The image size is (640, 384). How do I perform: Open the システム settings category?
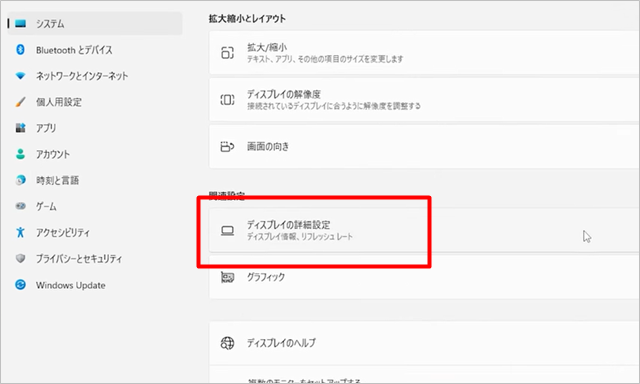[x=95, y=24]
